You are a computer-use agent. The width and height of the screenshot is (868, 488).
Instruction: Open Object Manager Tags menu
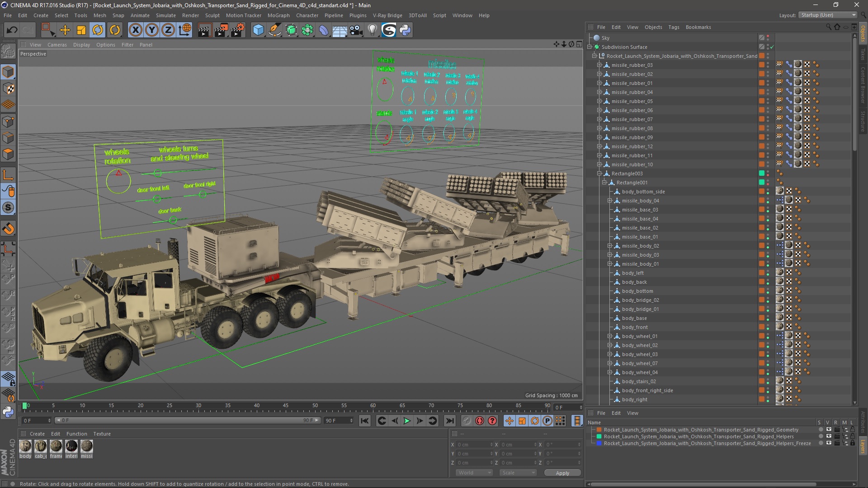674,27
